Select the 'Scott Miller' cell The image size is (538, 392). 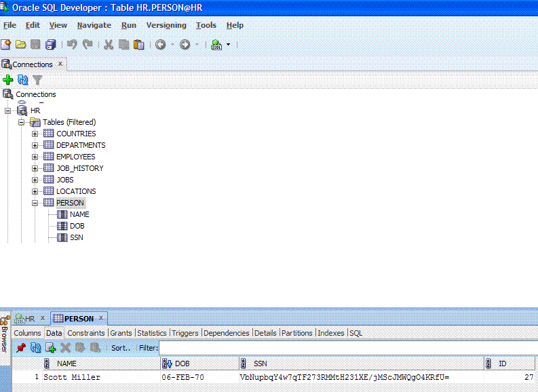pyautogui.click(x=101, y=377)
